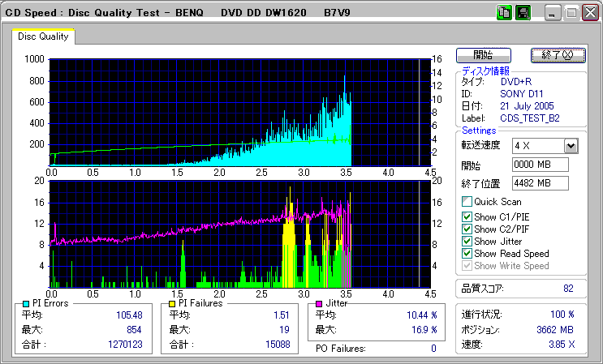Close the Disc Quality Test window
This screenshot has height=364, width=603.
tap(588, 13)
